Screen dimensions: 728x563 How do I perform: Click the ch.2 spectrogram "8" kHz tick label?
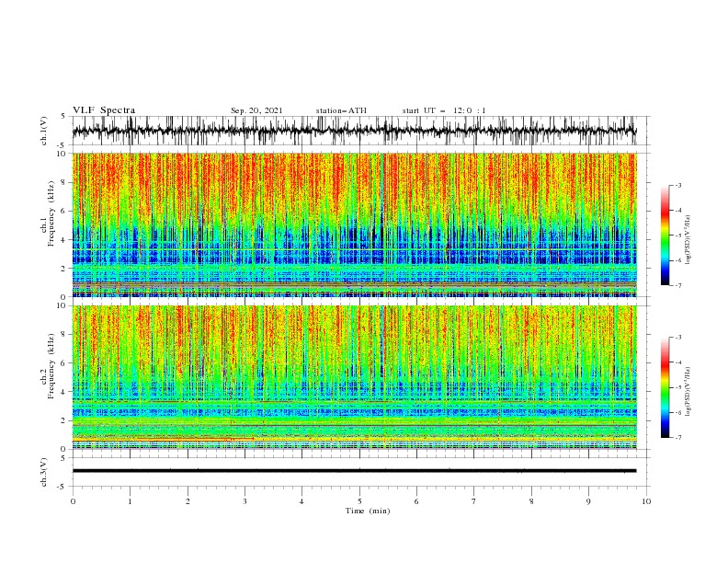coord(64,335)
